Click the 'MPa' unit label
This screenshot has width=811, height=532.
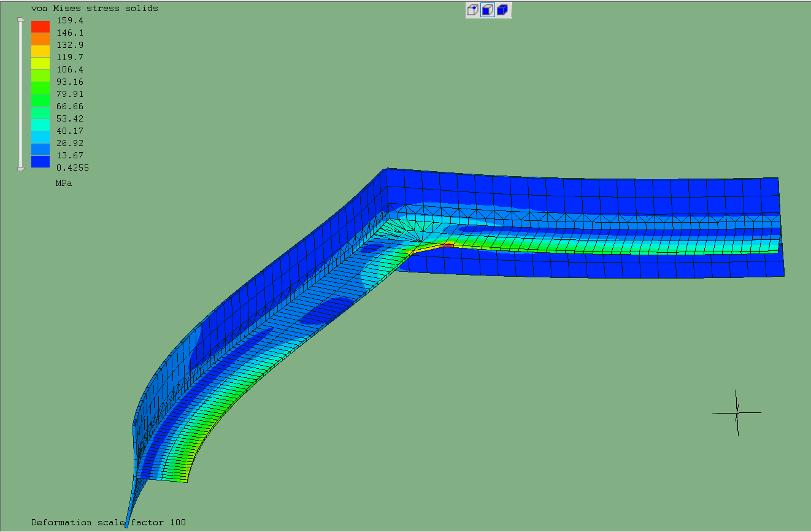(x=64, y=183)
